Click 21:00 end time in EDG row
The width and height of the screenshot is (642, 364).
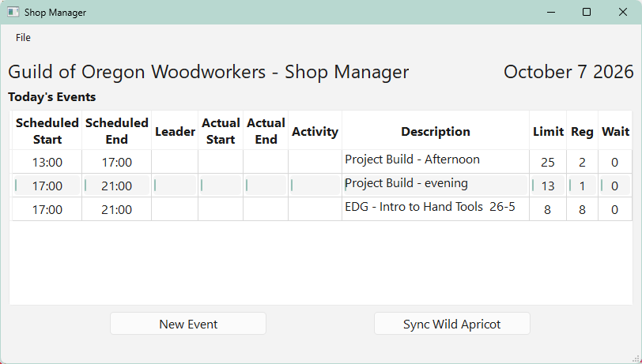(x=117, y=210)
